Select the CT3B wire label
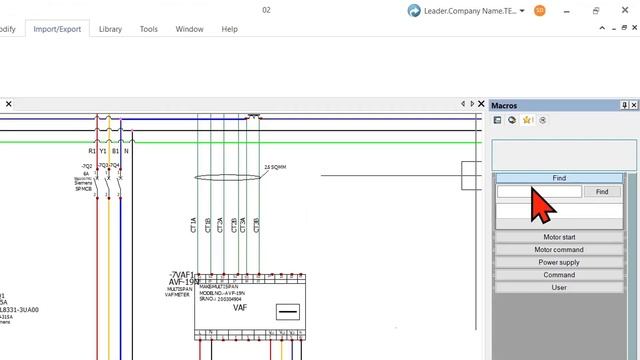Image resolution: width=640 pixels, height=360 pixels. click(256, 225)
